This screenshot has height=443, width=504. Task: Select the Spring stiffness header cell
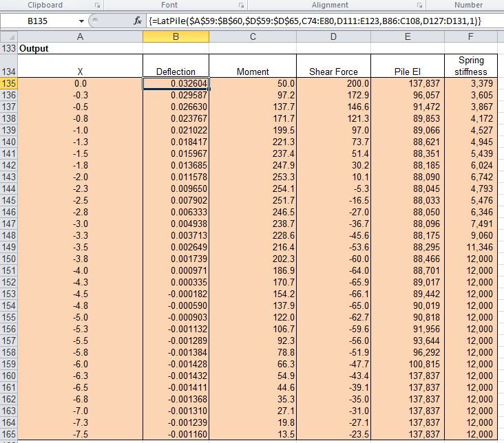coord(470,66)
